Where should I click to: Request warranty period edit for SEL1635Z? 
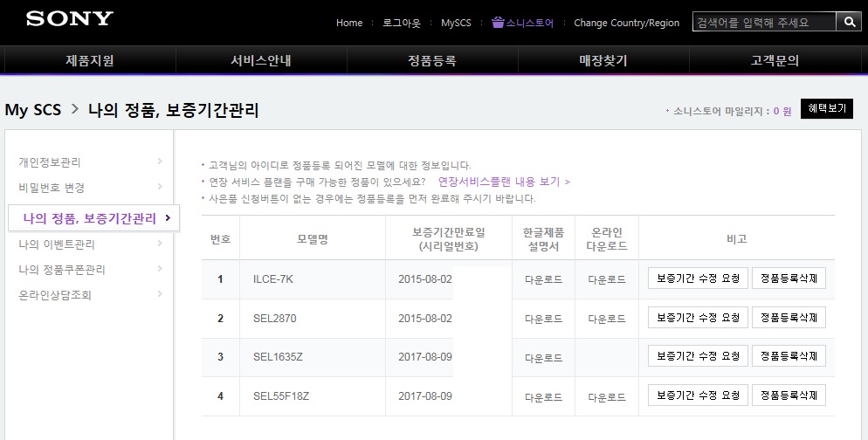pos(698,356)
